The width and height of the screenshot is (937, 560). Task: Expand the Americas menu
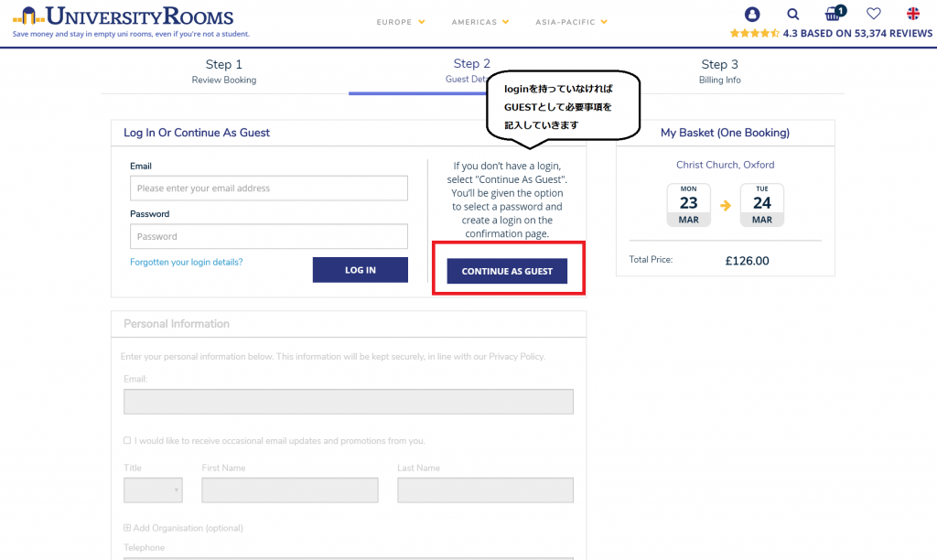(480, 22)
